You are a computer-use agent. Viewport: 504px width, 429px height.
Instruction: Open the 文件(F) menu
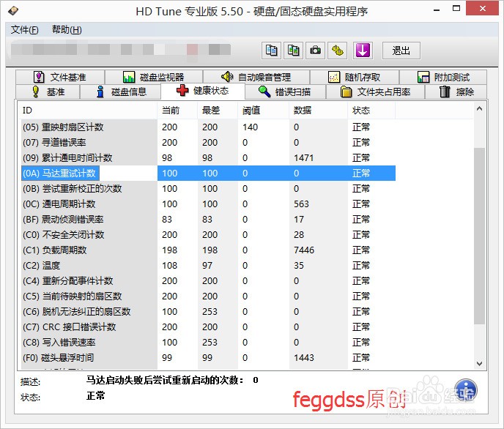tap(24, 30)
